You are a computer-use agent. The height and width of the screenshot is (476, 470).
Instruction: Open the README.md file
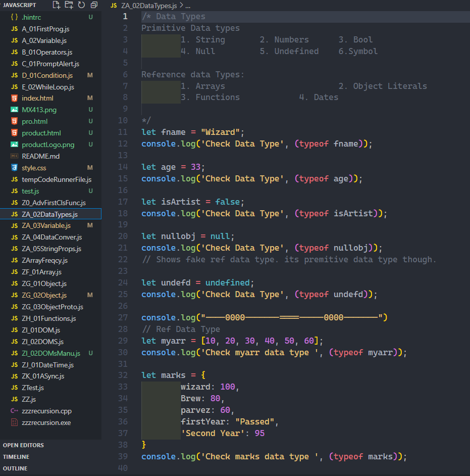pos(41,156)
